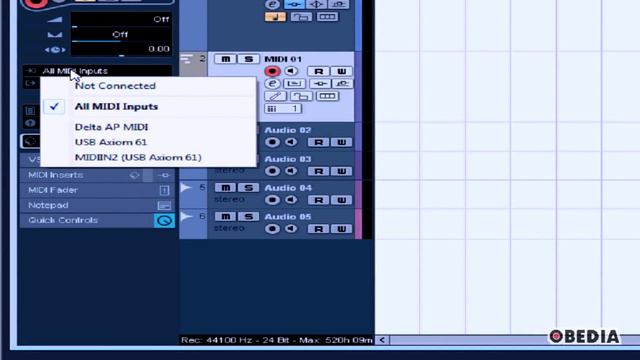640x360 pixels.
Task: Select Not Connected from the MIDI input menu
Action: [x=115, y=86]
